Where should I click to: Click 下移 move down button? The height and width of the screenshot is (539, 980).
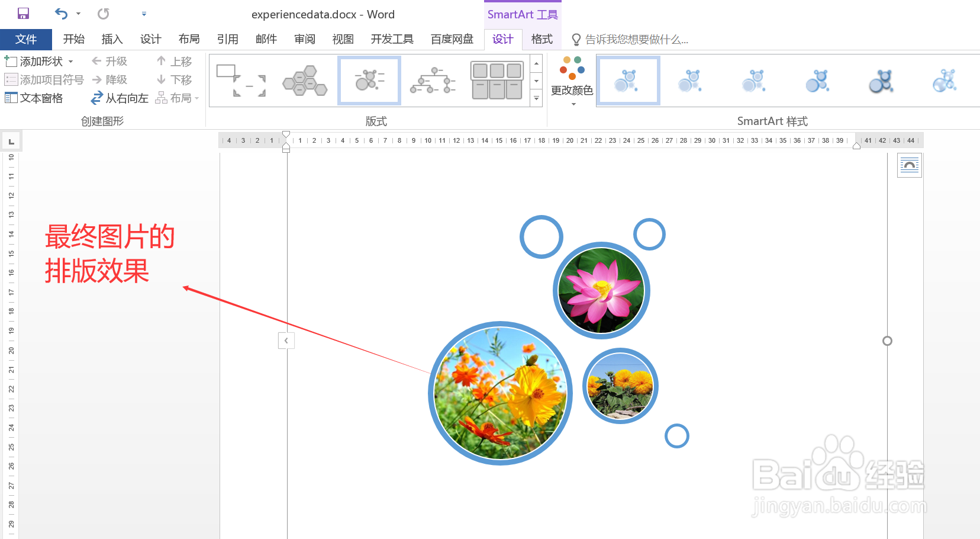pos(175,79)
